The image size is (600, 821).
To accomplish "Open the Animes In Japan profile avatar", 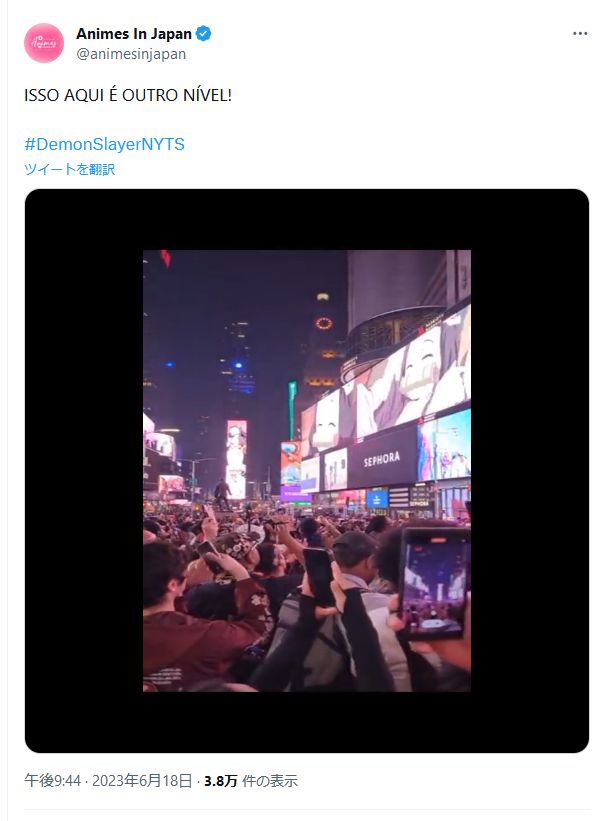I will tap(44, 43).
